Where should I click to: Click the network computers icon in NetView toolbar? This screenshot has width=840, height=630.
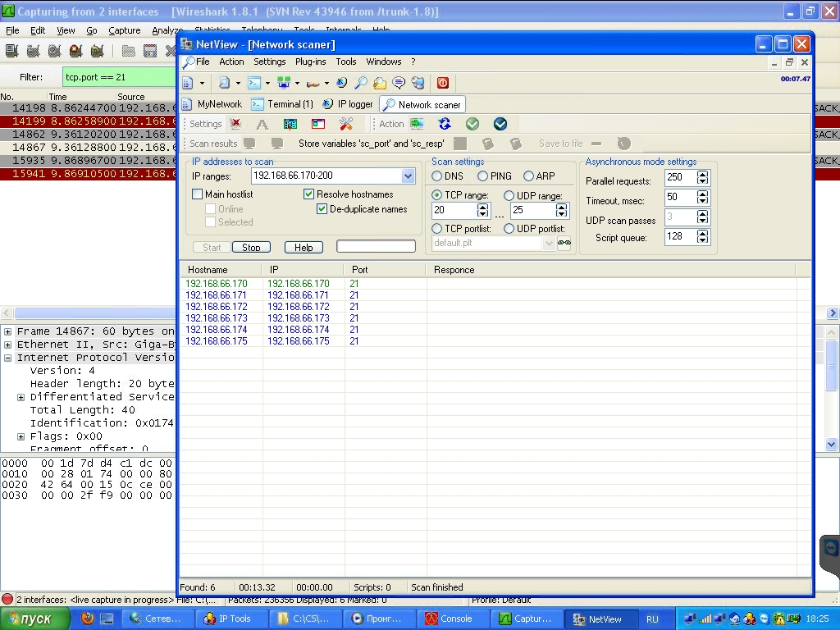click(x=283, y=83)
